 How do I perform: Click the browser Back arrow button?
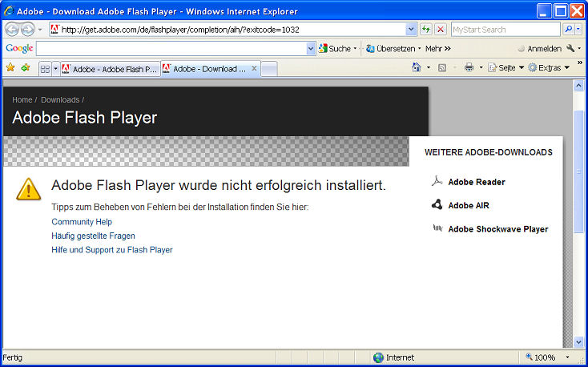12,30
